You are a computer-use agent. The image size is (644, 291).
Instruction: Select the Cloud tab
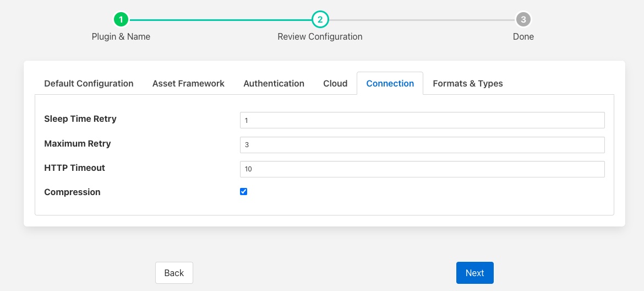pyautogui.click(x=335, y=83)
